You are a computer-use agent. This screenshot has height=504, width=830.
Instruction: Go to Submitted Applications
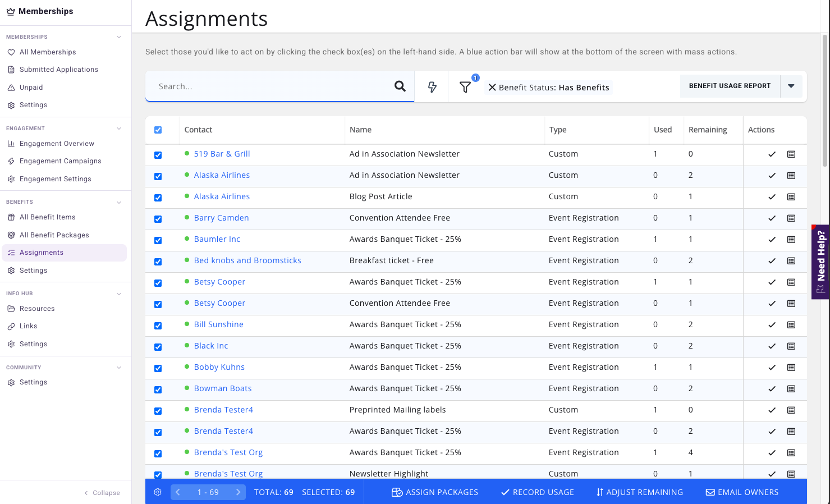pyautogui.click(x=59, y=70)
